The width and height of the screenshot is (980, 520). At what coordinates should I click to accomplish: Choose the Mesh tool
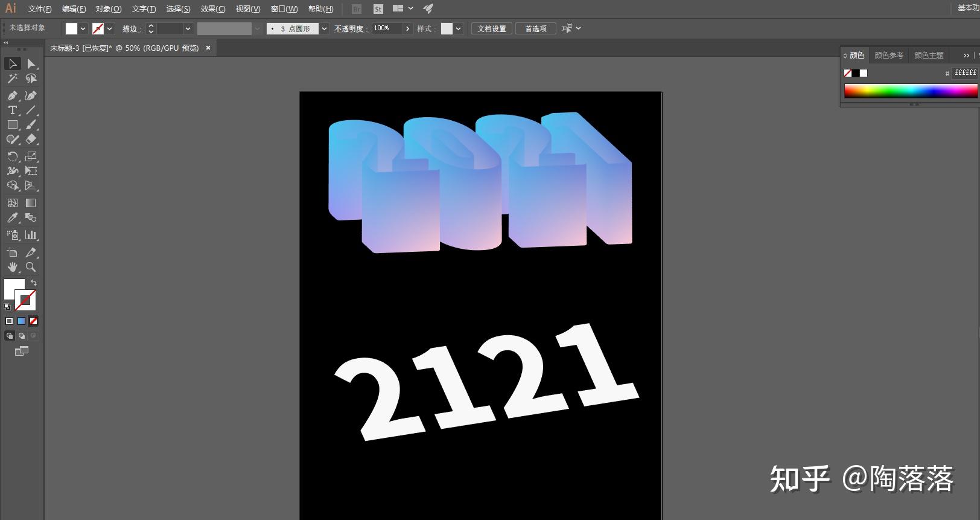click(x=13, y=203)
